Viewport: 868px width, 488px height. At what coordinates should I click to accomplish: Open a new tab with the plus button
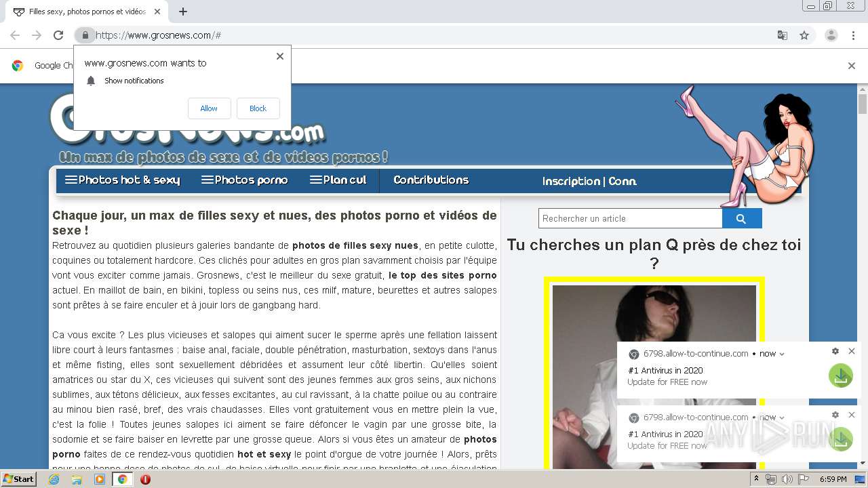(182, 12)
